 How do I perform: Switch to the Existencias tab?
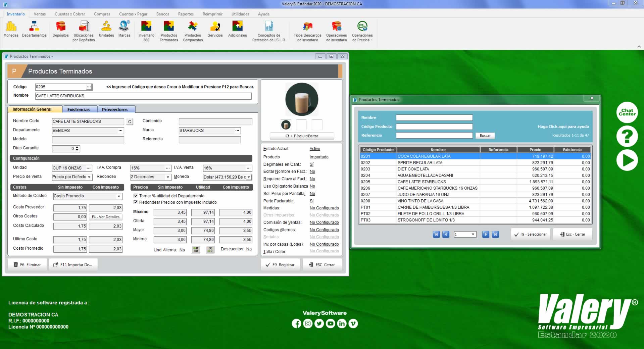(79, 109)
